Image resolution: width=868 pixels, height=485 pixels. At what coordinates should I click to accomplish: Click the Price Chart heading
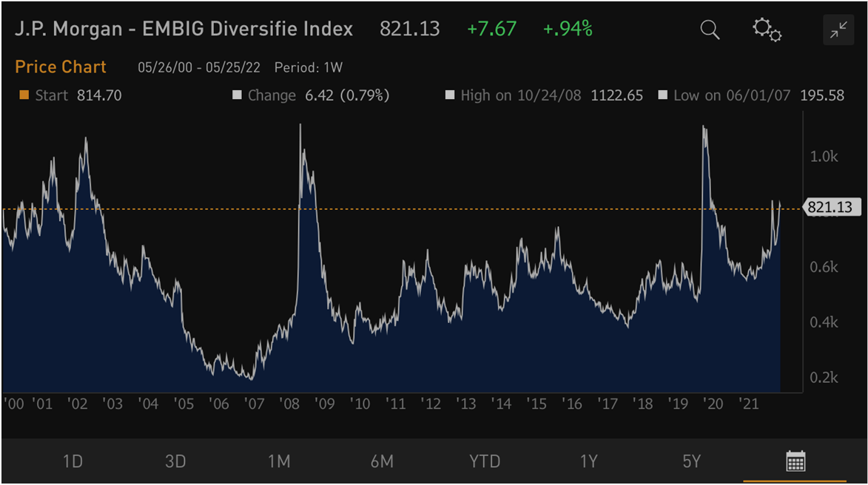coord(61,67)
